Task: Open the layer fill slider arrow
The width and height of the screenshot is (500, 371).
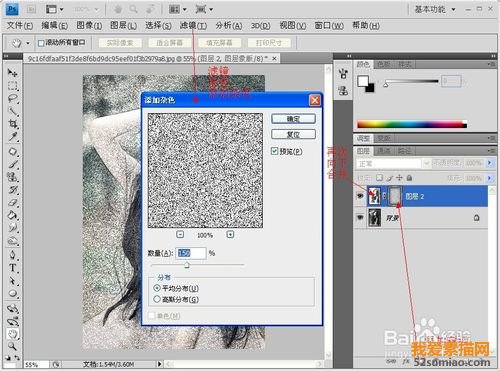Action: click(x=489, y=178)
